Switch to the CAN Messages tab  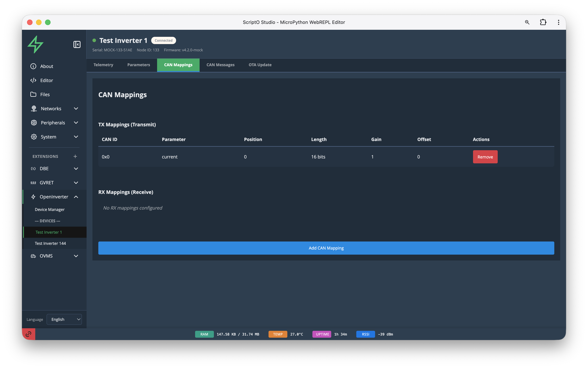[x=220, y=65]
